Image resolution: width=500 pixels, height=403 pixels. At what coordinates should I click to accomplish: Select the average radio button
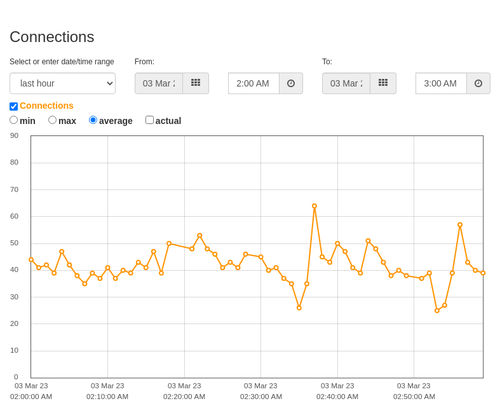[x=93, y=120]
